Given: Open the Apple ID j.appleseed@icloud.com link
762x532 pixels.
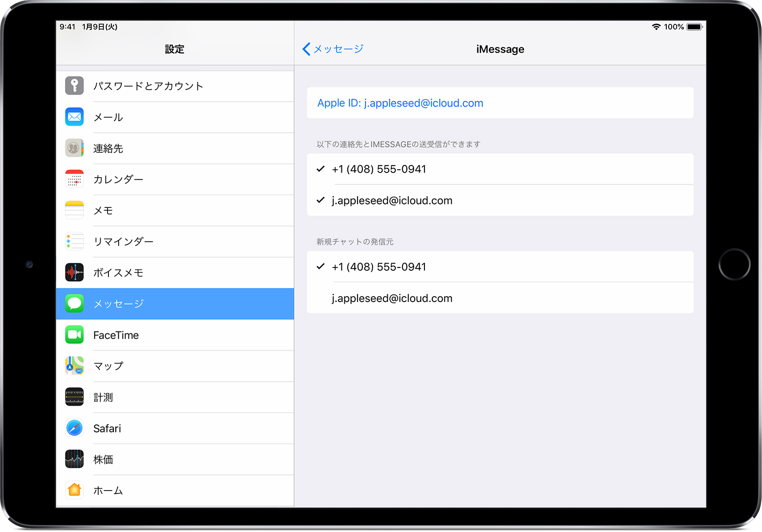Looking at the screenshot, I should [500, 103].
